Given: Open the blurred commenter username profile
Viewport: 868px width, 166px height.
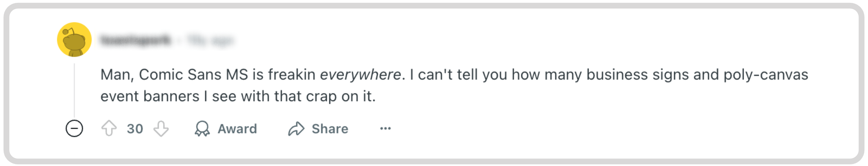Looking at the screenshot, I should pos(136,40).
